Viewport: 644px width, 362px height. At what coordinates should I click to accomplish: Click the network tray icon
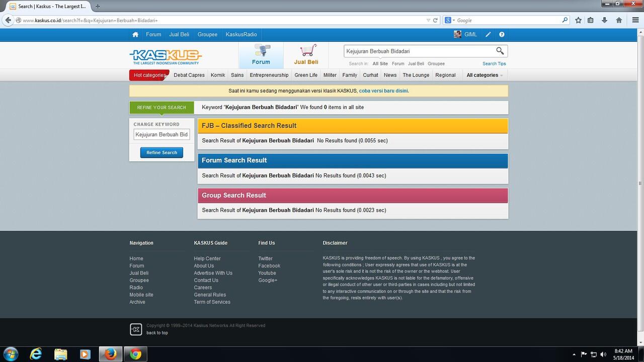point(594,354)
